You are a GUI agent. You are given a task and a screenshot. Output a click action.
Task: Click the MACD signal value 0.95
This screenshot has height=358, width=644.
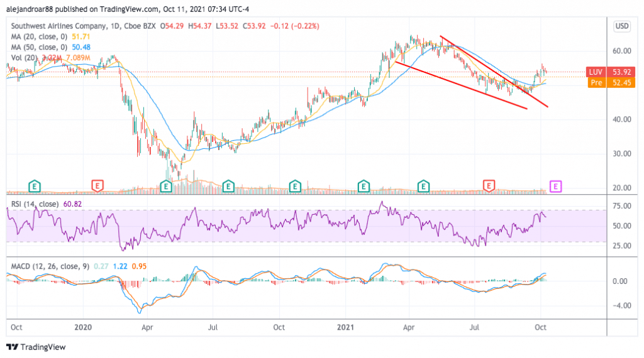pos(139,266)
